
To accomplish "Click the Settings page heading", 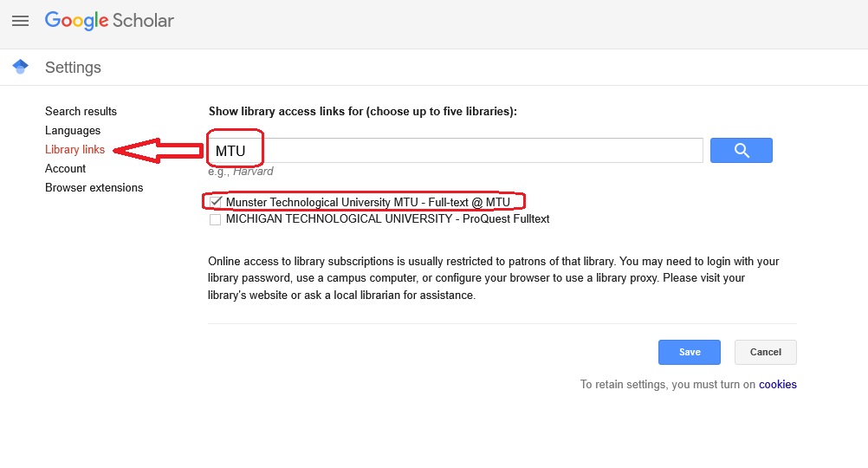I will click(73, 68).
